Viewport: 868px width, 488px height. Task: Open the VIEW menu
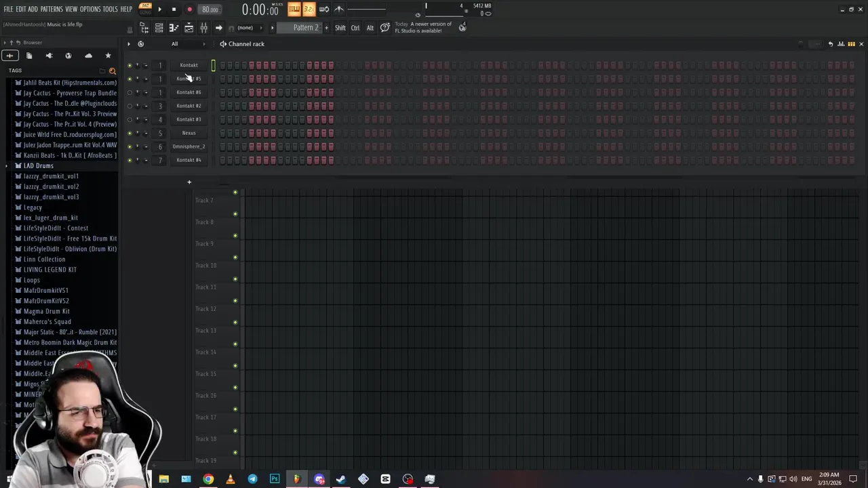click(x=71, y=9)
